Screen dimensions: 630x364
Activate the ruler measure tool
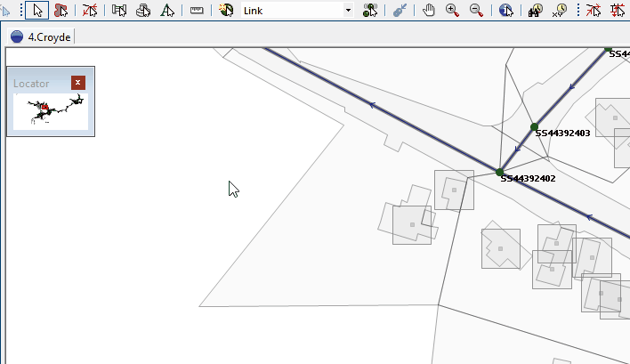[197, 11]
